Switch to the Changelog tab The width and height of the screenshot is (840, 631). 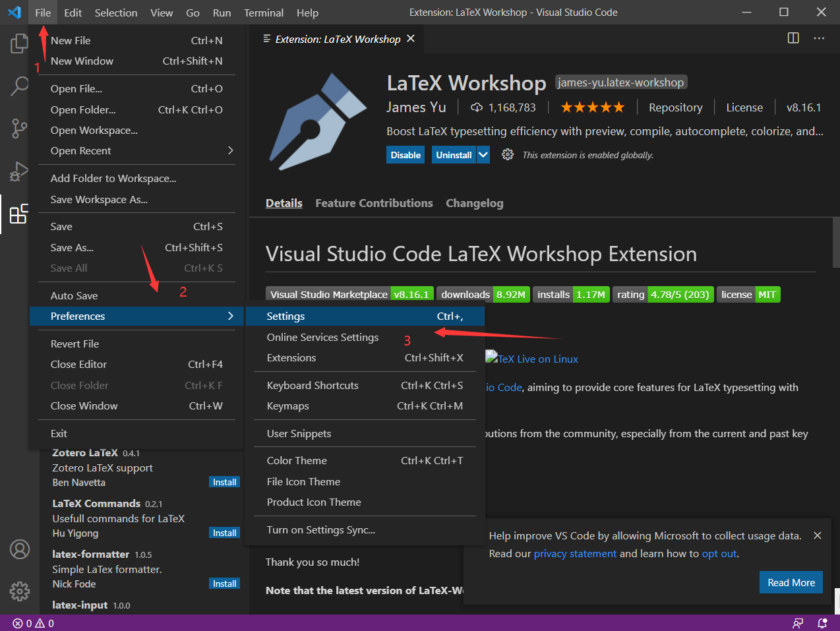474,203
